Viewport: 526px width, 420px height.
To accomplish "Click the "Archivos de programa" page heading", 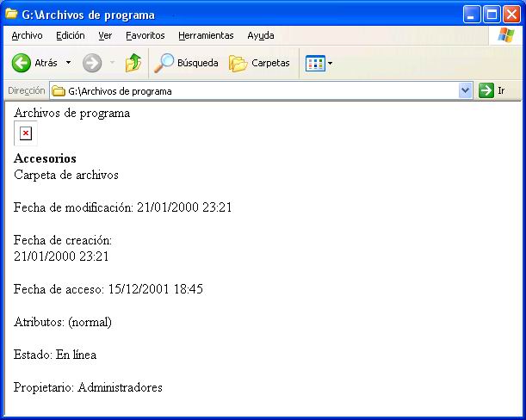I will [71, 113].
